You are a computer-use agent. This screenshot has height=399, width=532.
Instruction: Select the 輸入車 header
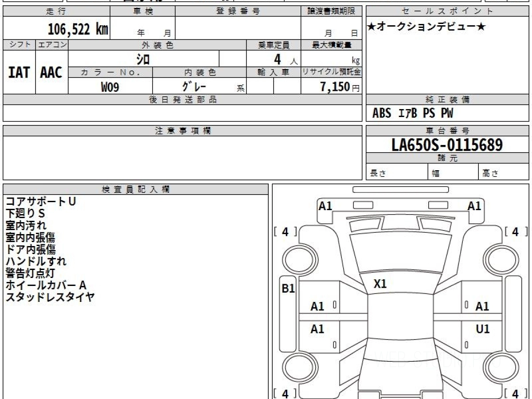tap(274, 72)
